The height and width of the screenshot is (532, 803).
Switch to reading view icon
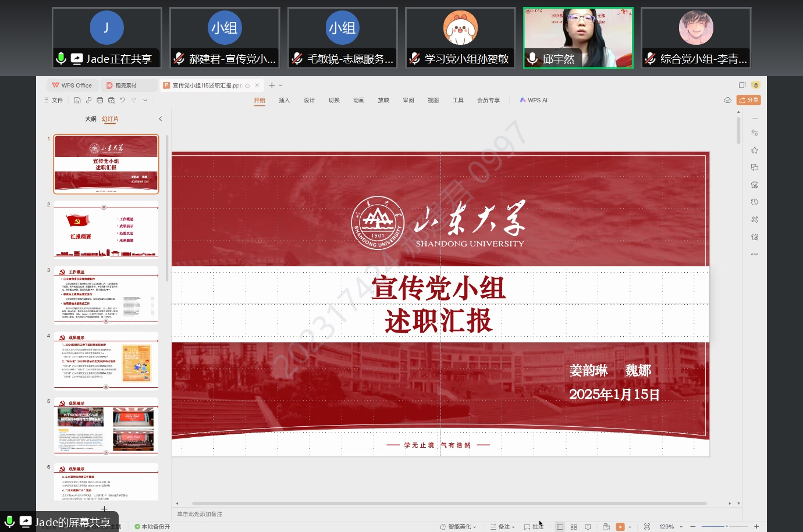[x=588, y=527]
